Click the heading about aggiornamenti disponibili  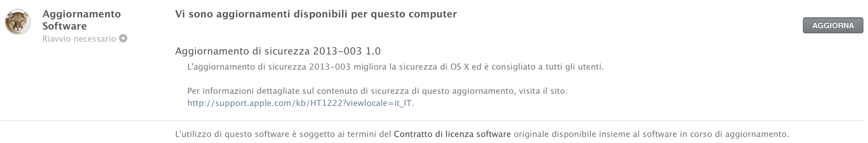[316, 14]
